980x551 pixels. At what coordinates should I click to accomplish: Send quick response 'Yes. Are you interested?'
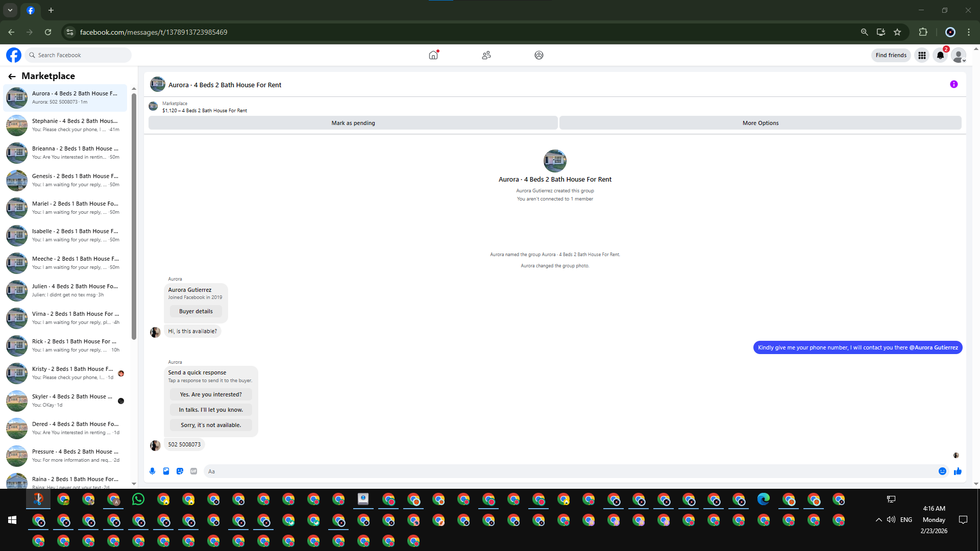coord(211,394)
